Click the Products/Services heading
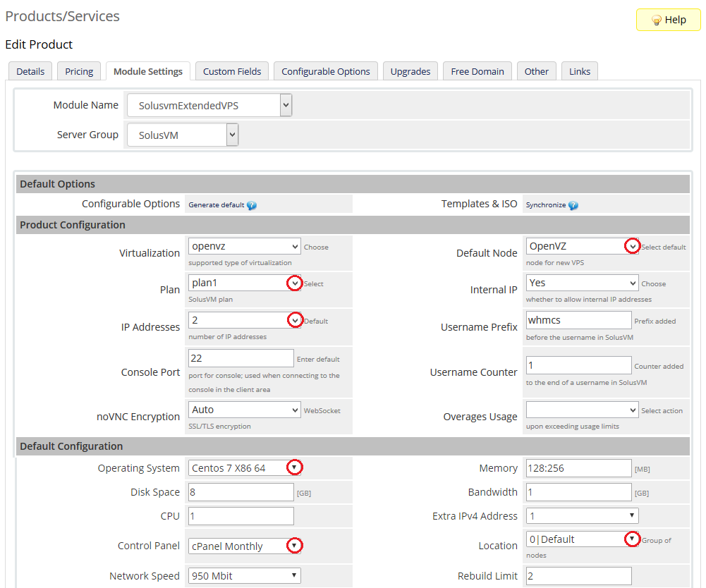Image resolution: width=706 pixels, height=588 pixels. click(x=62, y=16)
